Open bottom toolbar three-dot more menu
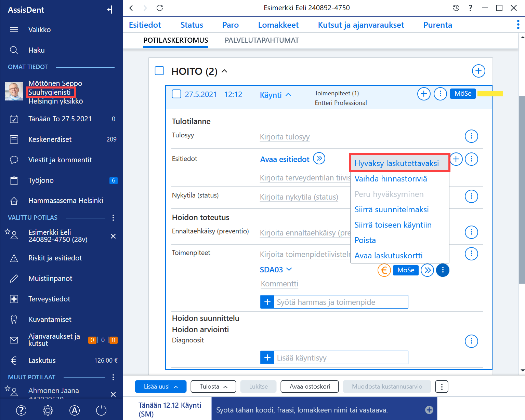 (x=442, y=387)
